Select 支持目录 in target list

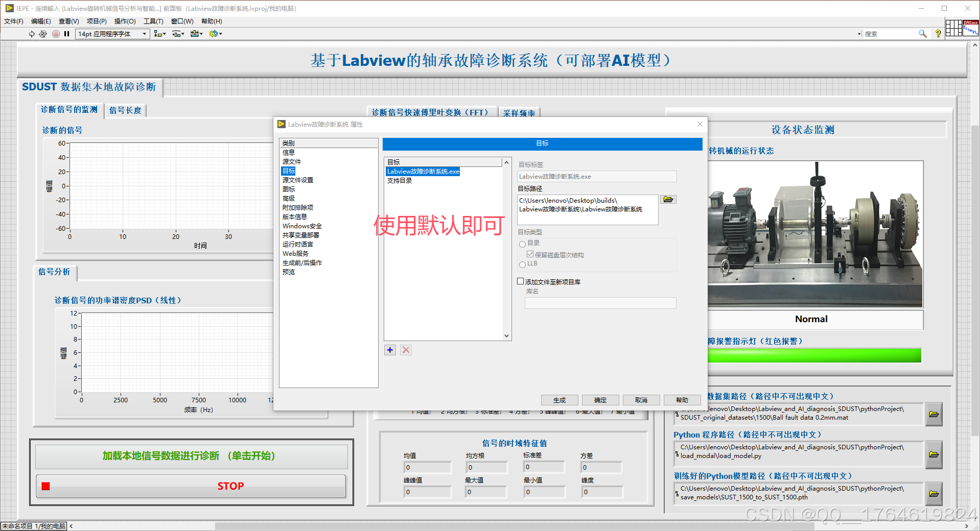pos(400,181)
